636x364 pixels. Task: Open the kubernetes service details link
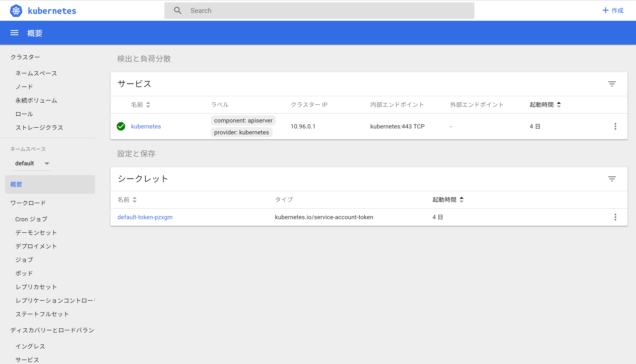(x=146, y=126)
